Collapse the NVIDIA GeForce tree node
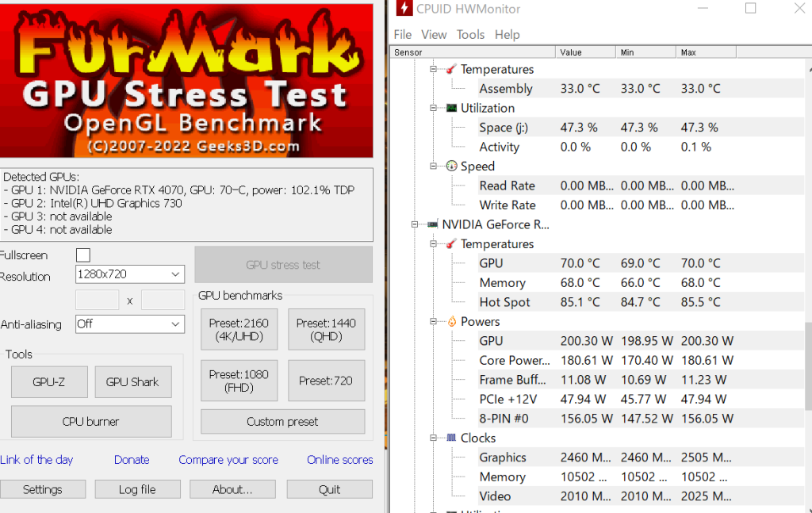Image resolution: width=812 pixels, height=513 pixels. (415, 224)
